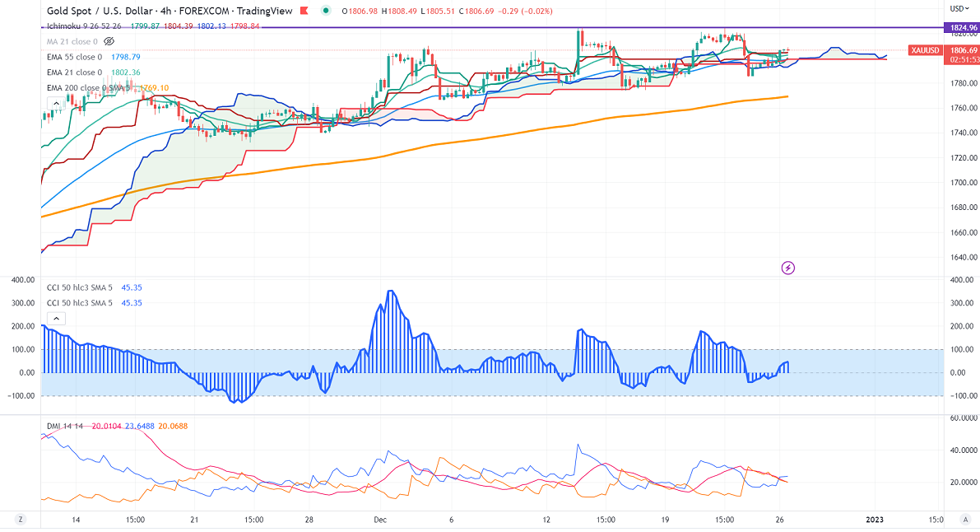Click the high price value H1808.49
Viewport: 980px width, 532px height.
point(400,12)
